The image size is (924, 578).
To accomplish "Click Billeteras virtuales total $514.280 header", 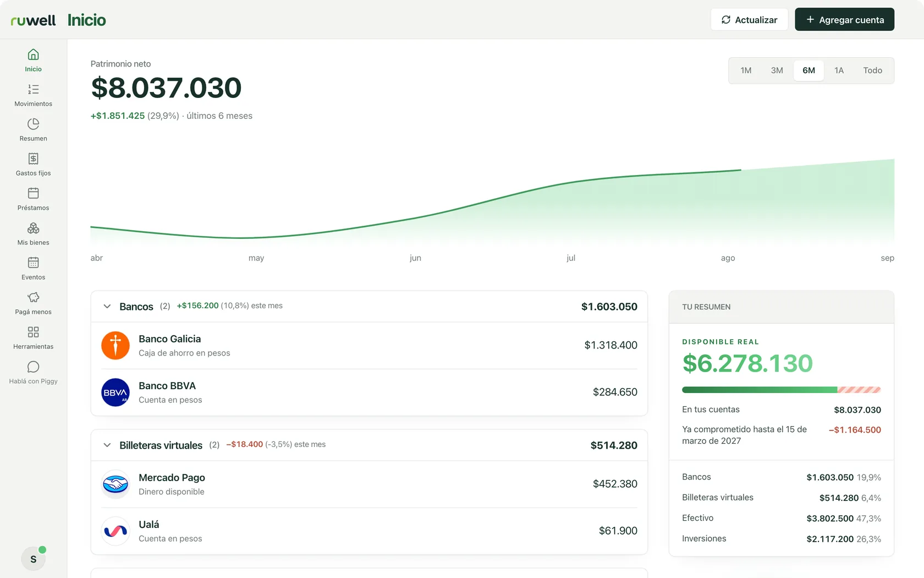I will click(614, 445).
